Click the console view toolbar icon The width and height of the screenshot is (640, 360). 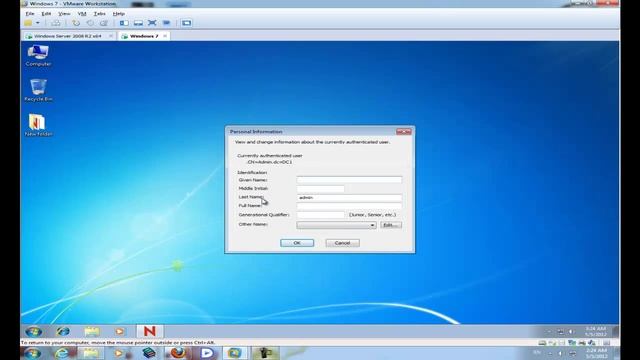187,23
